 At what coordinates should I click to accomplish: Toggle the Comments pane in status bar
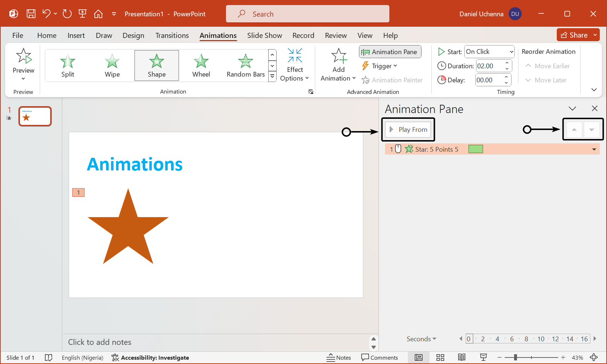click(x=380, y=357)
